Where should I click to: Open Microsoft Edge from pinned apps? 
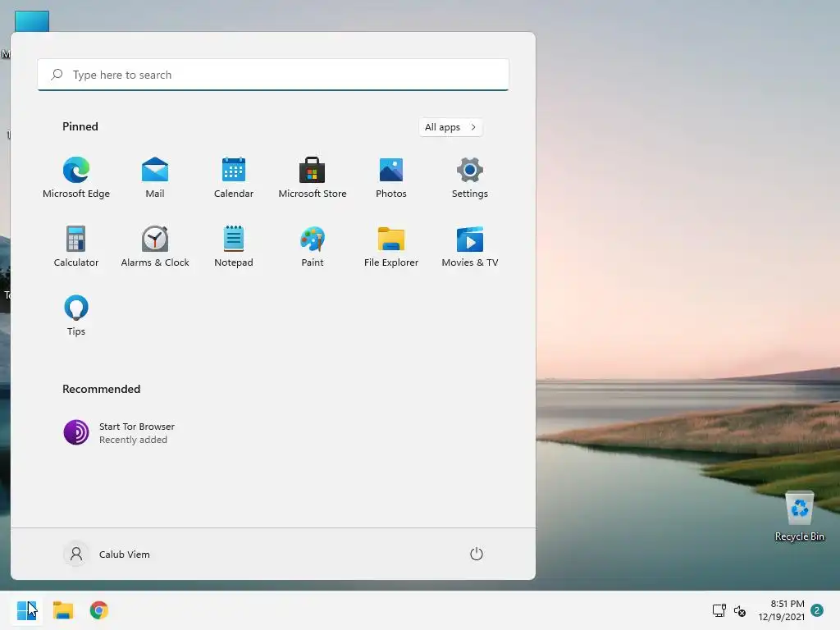[x=76, y=178]
